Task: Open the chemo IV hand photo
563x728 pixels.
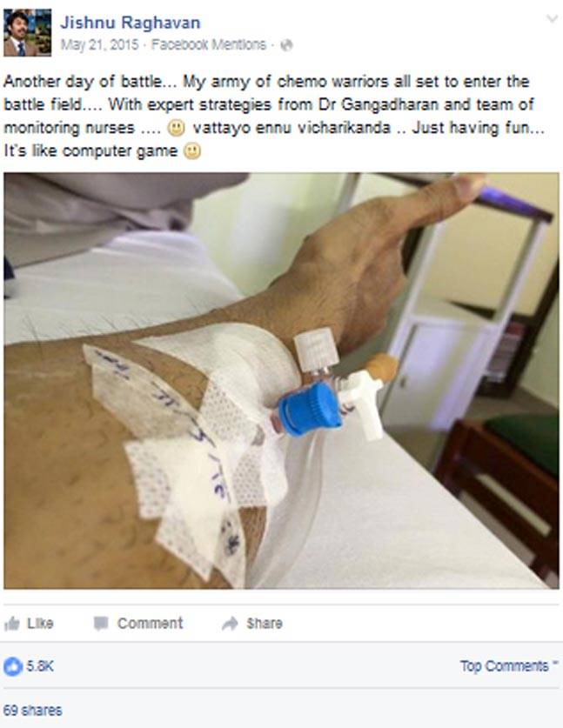Action: 282,381
